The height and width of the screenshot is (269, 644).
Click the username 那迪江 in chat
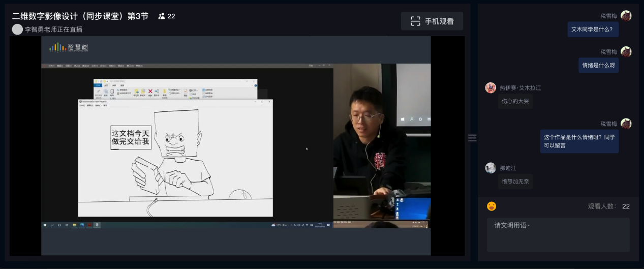[x=508, y=168]
